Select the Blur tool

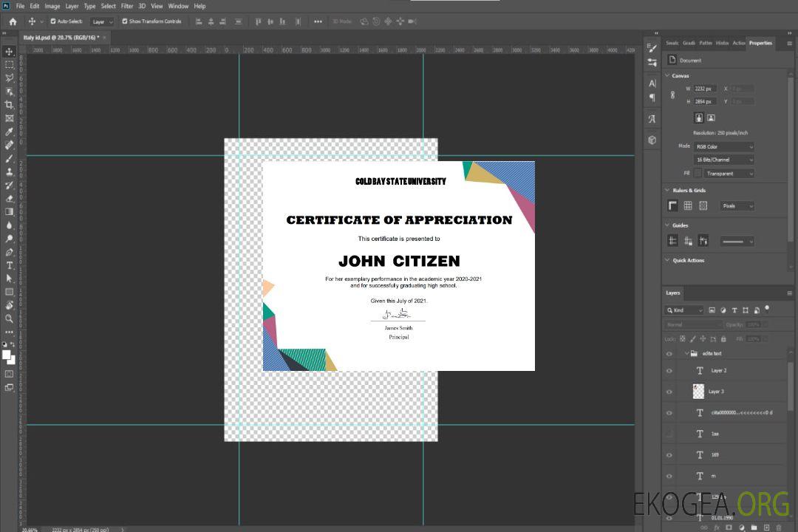pos(9,225)
